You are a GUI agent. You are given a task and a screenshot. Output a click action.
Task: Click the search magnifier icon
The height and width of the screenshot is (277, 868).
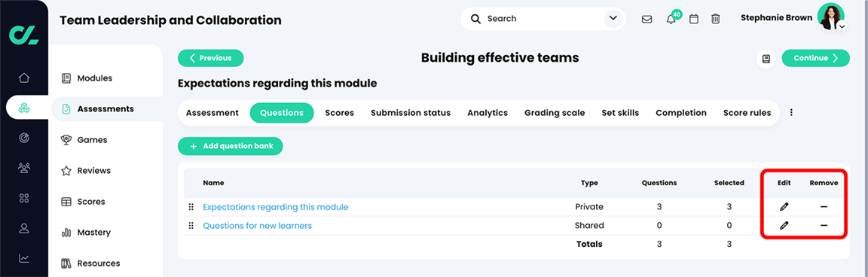point(476,19)
